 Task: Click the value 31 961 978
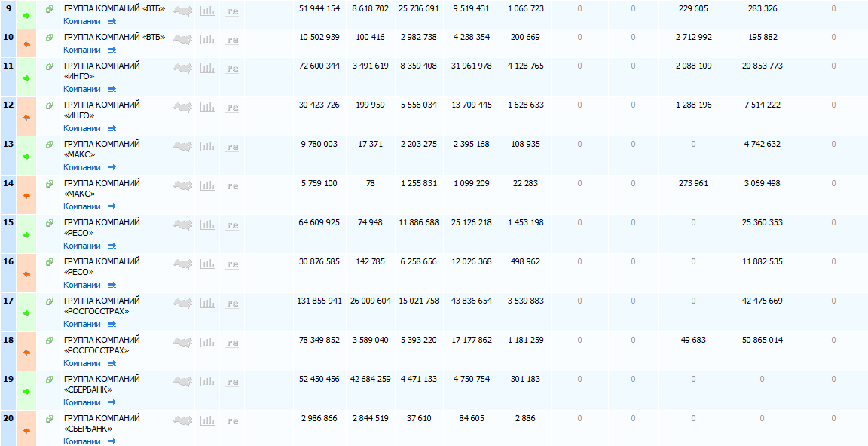click(x=472, y=66)
